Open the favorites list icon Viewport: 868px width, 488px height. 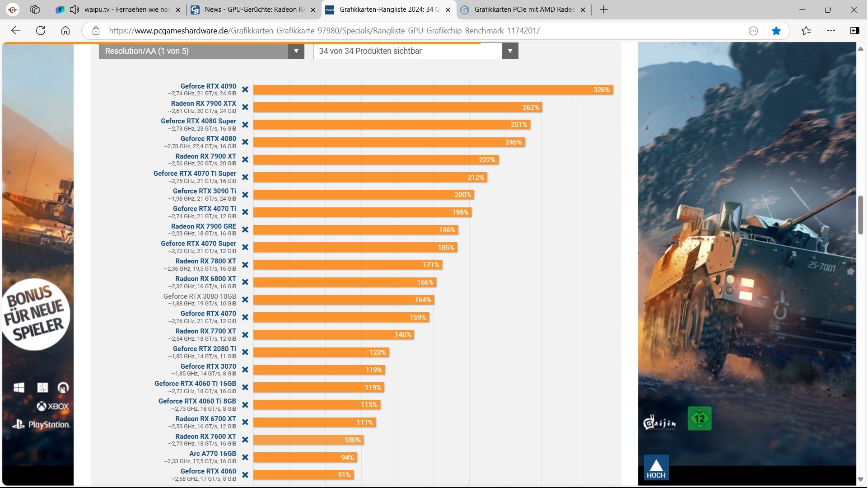(806, 31)
